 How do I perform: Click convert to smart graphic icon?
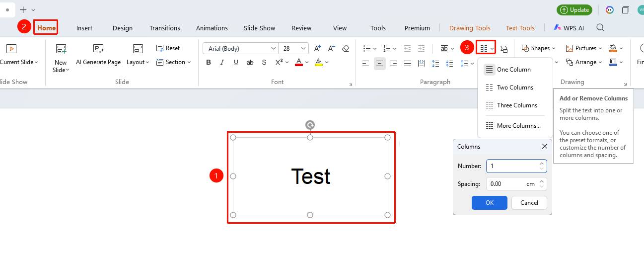tap(504, 48)
